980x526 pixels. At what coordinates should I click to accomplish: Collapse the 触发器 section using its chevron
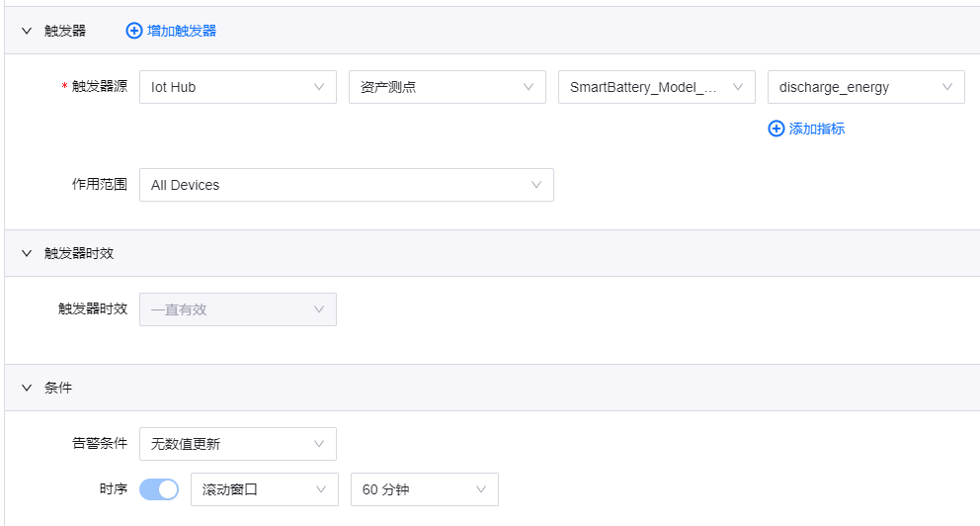pos(27,31)
